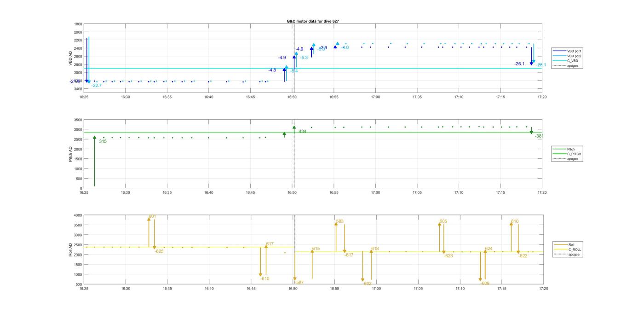The image size is (644, 319).
Task: Click the 434 pitch label at apogee
Action: click(302, 132)
